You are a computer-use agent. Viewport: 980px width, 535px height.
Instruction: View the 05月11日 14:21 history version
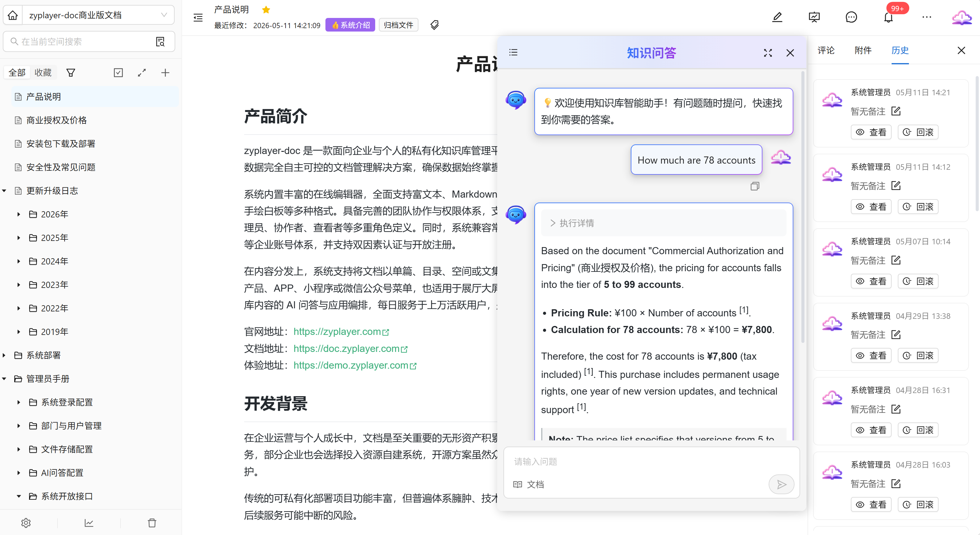pos(871,132)
